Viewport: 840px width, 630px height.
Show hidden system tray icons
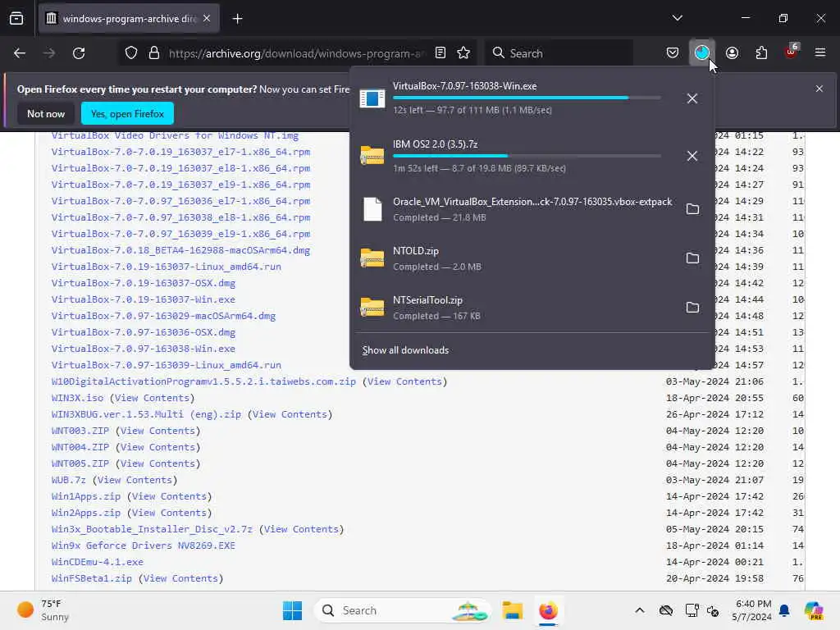pyautogui.click(x=640, y=610)
